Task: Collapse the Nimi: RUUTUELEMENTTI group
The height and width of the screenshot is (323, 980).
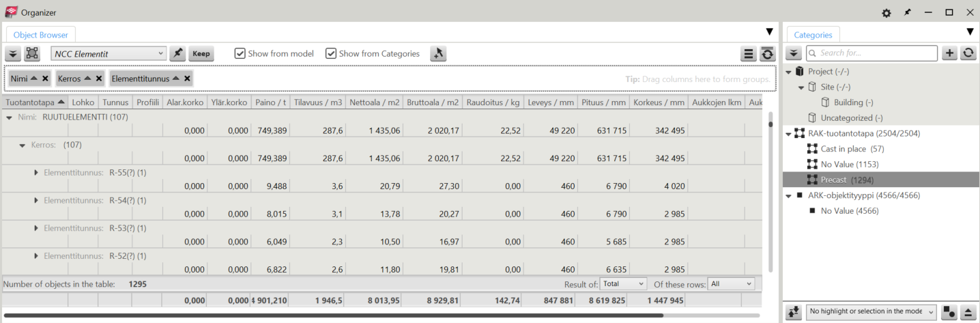Action: point(10,117)
